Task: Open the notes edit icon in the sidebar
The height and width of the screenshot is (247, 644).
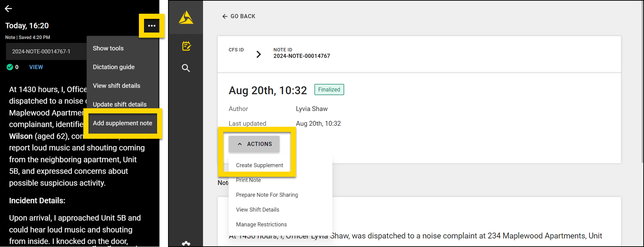Action: 186,46
